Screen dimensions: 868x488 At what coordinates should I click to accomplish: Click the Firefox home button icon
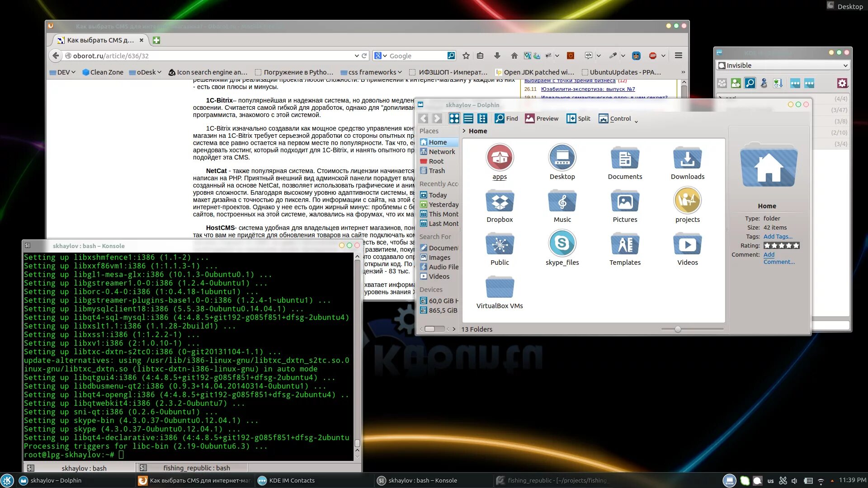click(x=514, y=56)
